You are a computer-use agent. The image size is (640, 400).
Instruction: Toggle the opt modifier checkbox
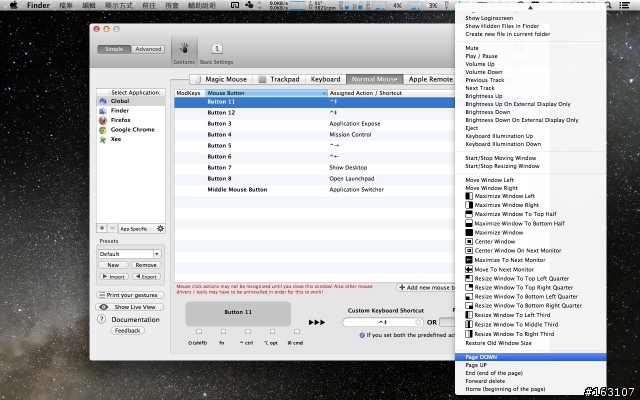(272, 331)
